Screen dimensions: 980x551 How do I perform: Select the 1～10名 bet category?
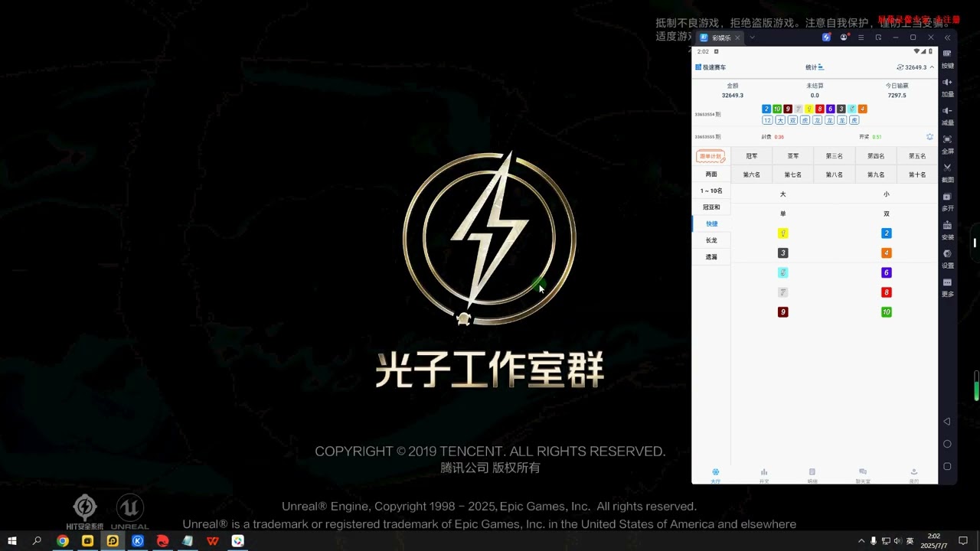tap(711, 191)
